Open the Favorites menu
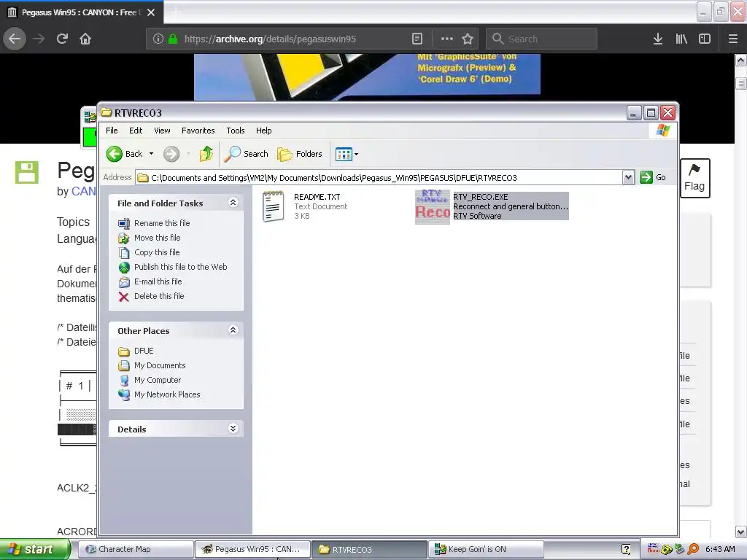The image size is (747, 560). point(198,131)
